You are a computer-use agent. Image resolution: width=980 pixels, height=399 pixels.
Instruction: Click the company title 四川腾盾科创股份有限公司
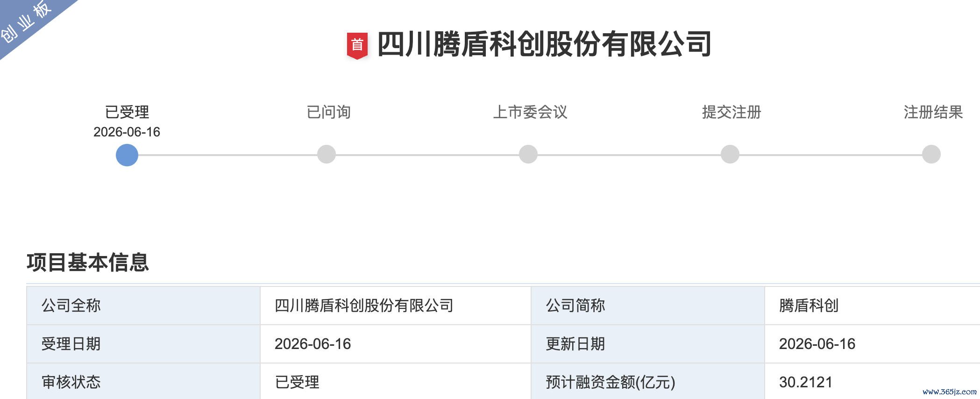pos(545,44)
